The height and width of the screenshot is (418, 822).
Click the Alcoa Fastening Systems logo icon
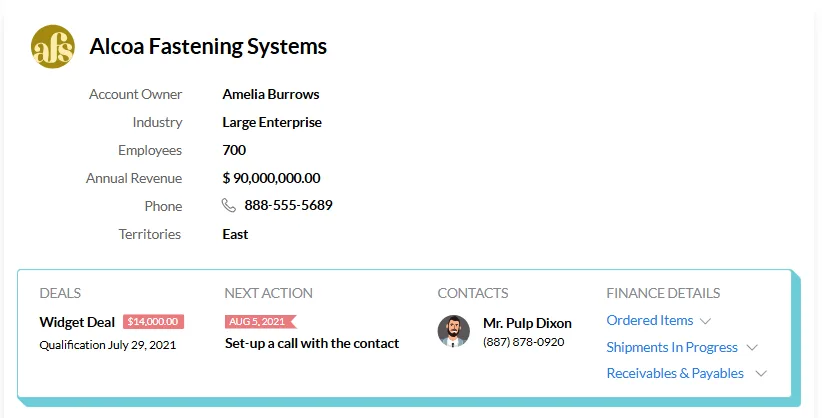pos(53,47)
